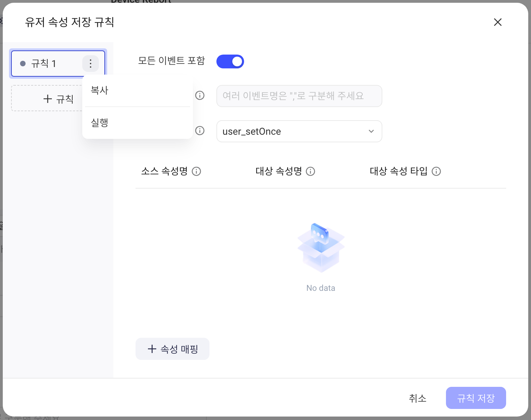Click the chevron arrow in the user_setOnce combo box
The height and width of the screenshot is (420, 531).
pos(371,131)
